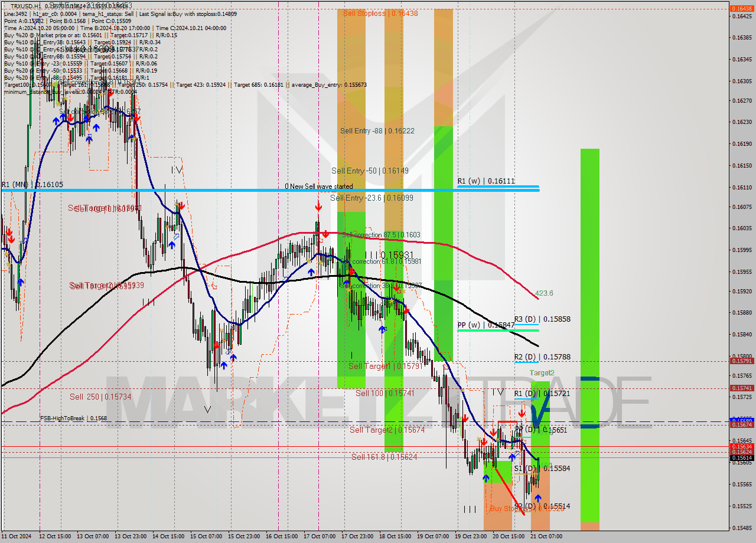
Task: Select 'Sell Entry -23.6 | 0.16099' label
Action: [372, 198]
